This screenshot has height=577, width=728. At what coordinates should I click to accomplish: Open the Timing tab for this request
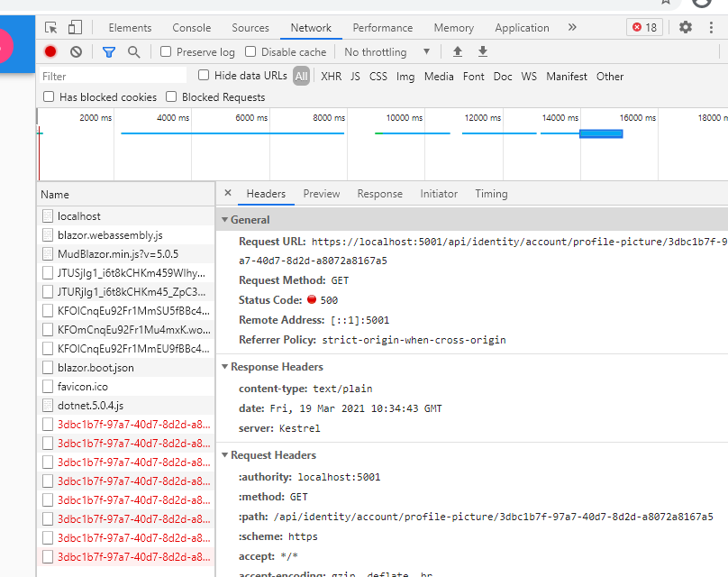491,193
